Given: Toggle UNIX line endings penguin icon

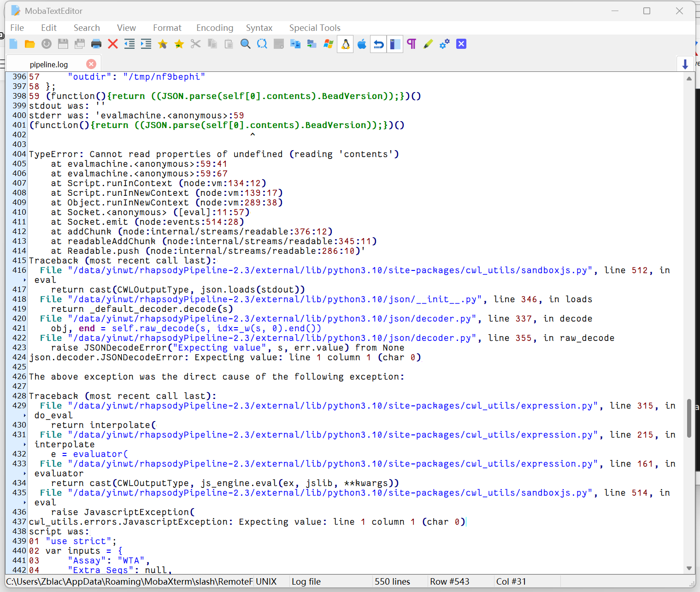Looking at the screenshot, I should [x=345, y=44].
